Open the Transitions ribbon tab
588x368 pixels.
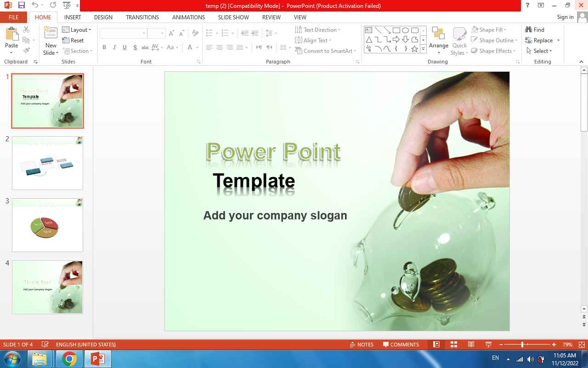[142, 17]
